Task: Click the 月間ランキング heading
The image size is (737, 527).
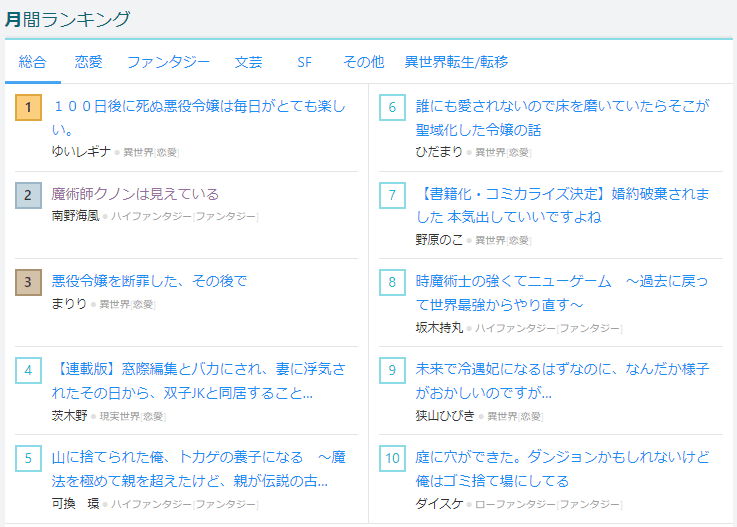Action: pyautogui.click(x=68, y=19)
